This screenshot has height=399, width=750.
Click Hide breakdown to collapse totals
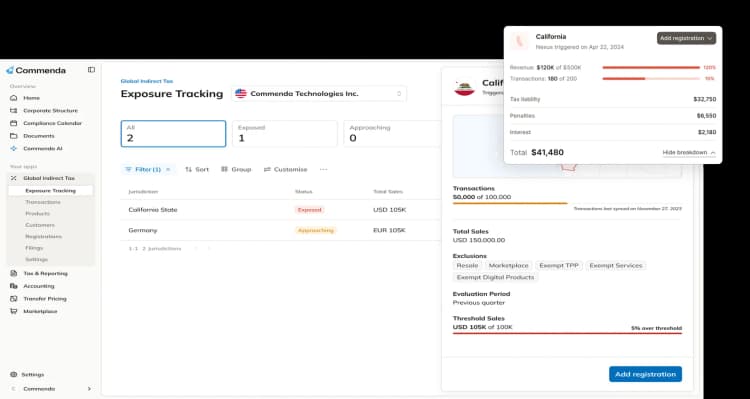[689, 153]
